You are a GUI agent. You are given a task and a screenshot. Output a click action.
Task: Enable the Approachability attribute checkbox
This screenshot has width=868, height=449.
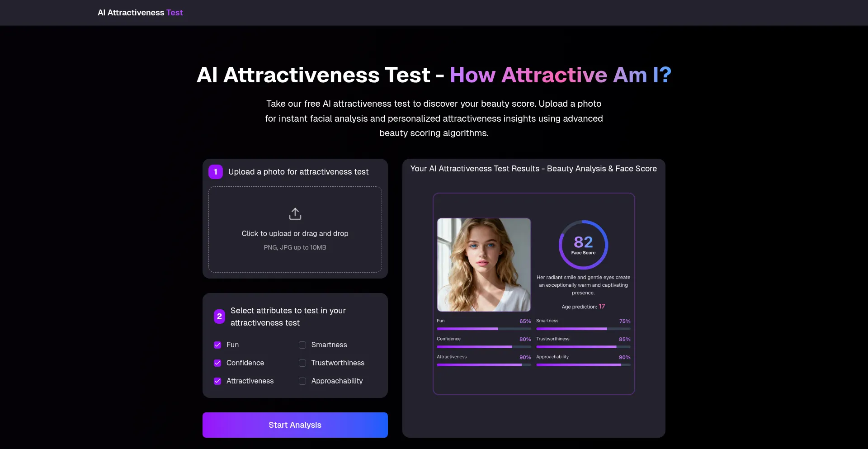[x=302, y=381]
